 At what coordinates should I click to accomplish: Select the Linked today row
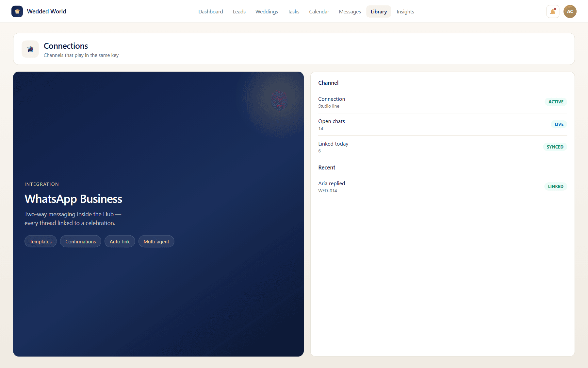443,147
